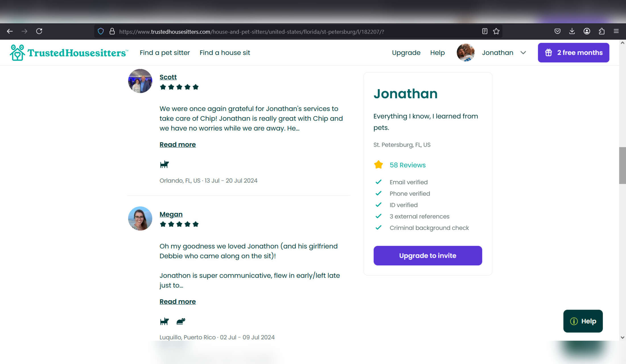The height and width of the screenshot is (364, 626).
Task: Reload the page with refresh icon
Action: tap(39, 31)
